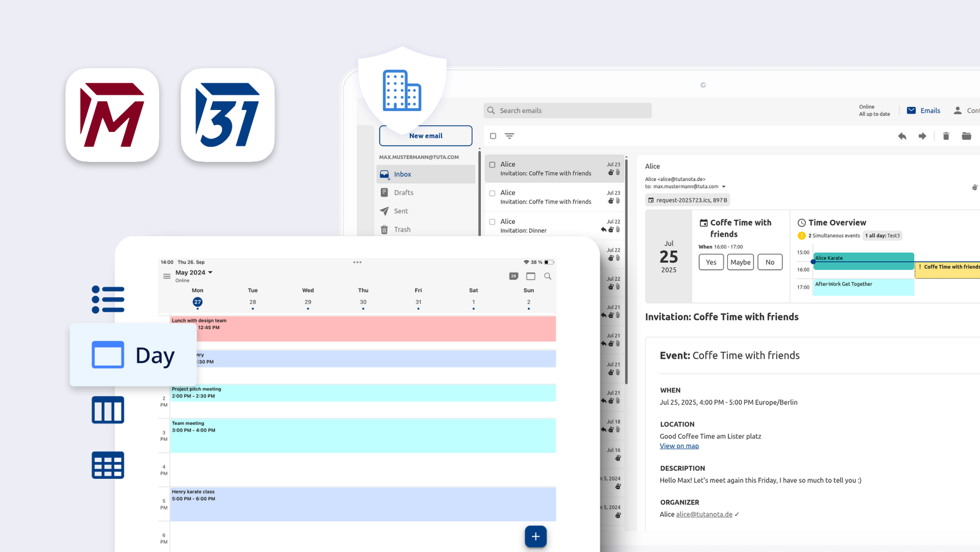This screenshot has width=980, height=552.
Task: Click the calendar view switcher icon
Action: pyautogui.click(x=531, y=276)
